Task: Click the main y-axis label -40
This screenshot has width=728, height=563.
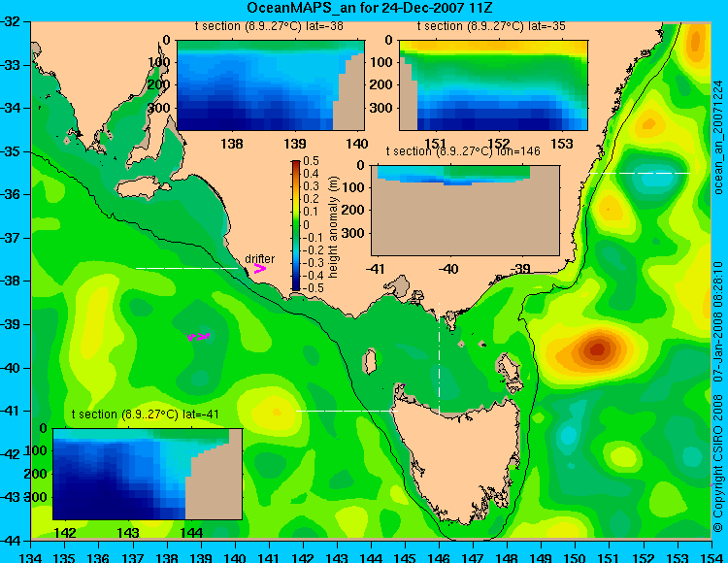Action: click(x=10, y=368)
